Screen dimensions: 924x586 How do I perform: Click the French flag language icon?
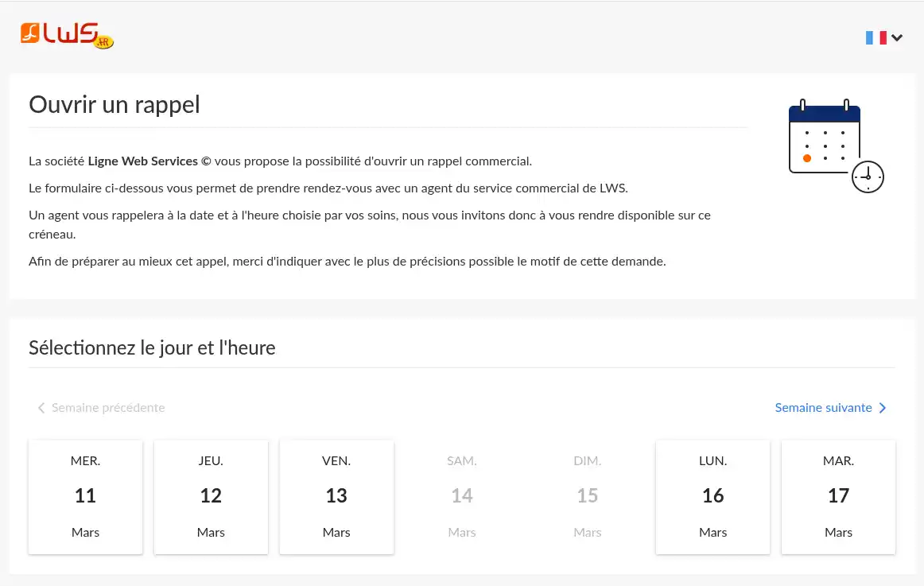(875, 37)
